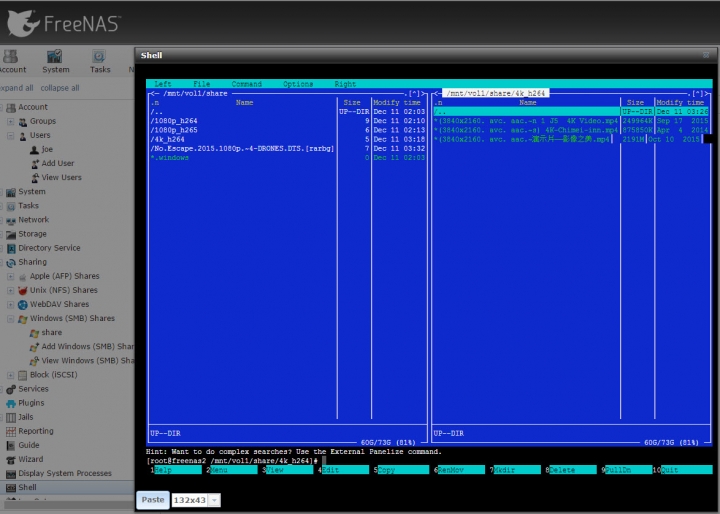
Task: Click the Paste button
Action: pyautogui.click(x=153, y=500)
